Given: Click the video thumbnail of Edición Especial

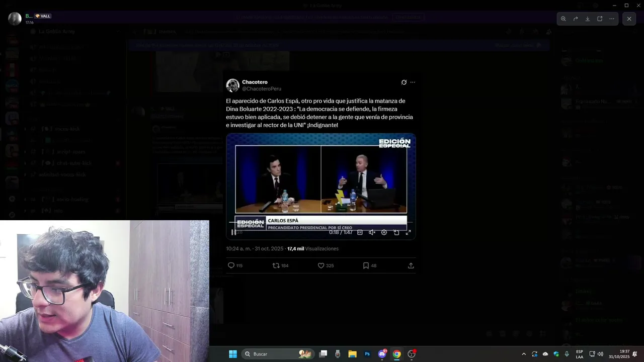Looking at the screenshot, I should tap(321, 186).
